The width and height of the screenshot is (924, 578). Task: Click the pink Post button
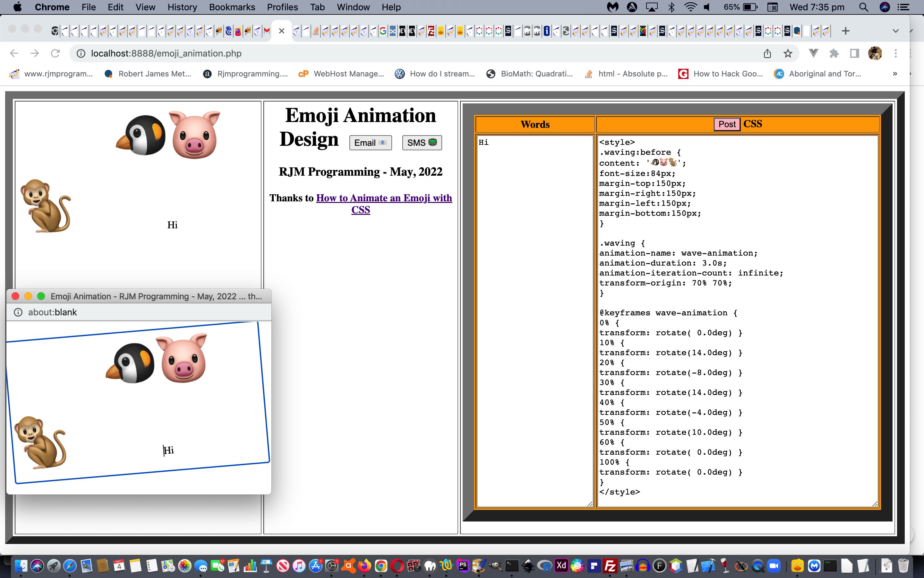click(x=727, y=124)
